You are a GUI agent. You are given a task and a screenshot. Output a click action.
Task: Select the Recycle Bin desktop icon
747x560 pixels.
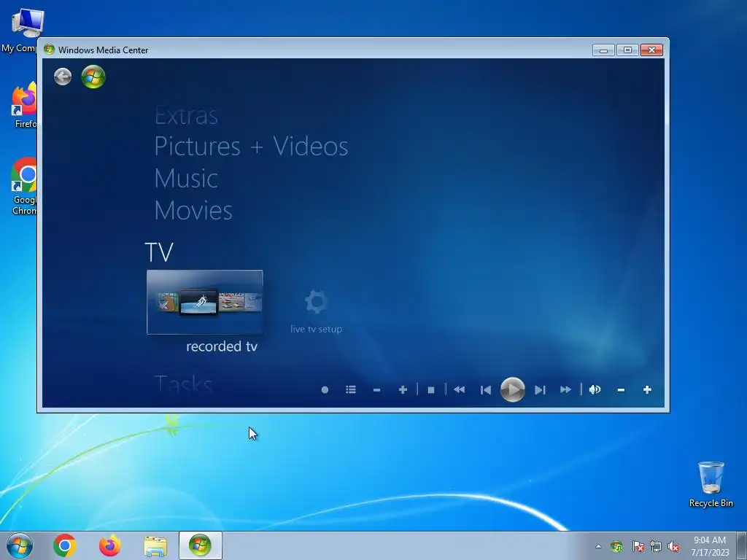[x=711, y=484]
